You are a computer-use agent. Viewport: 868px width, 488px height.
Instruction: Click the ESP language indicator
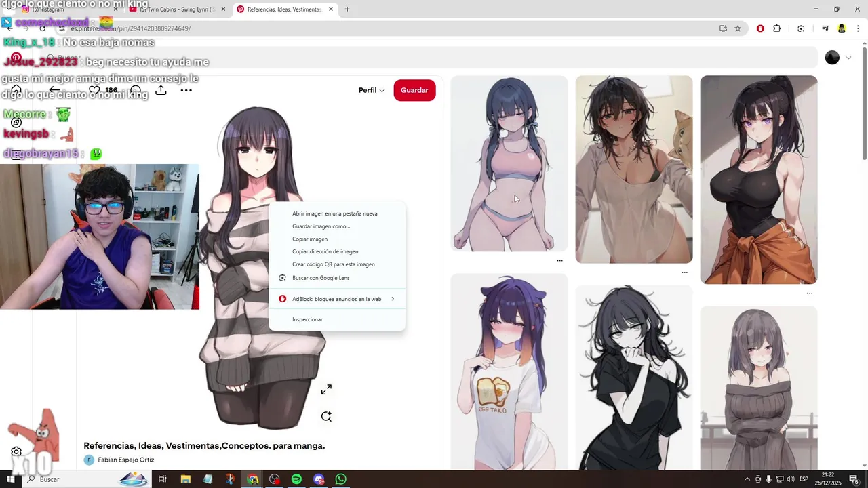(804, 479)
